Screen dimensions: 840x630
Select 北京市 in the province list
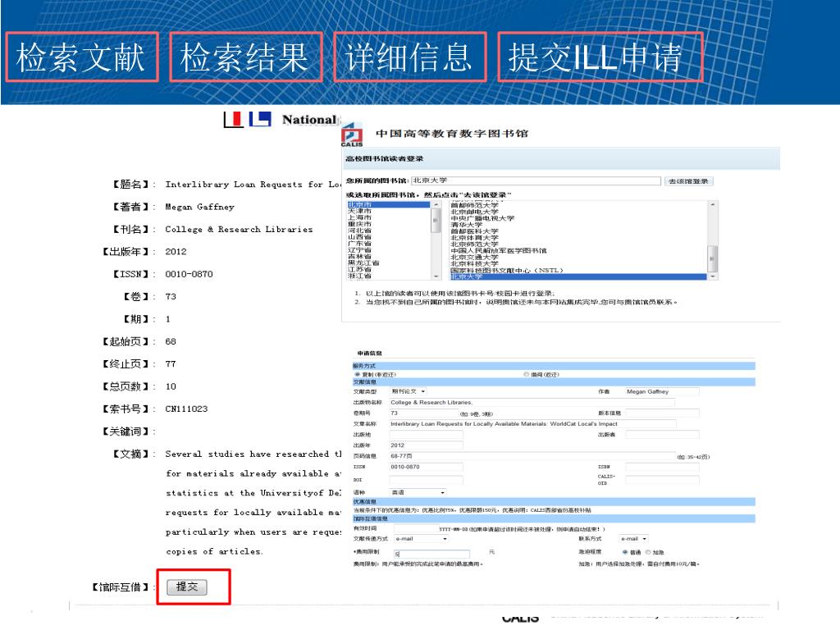[x=388, y=204]
